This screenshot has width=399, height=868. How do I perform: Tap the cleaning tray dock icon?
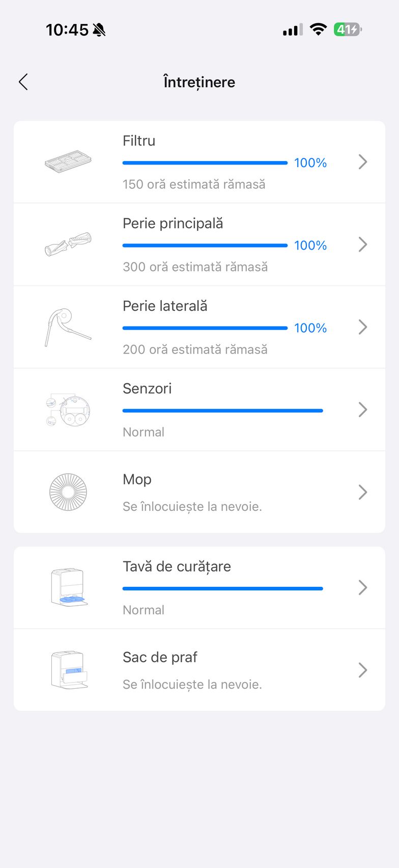[x=69, y=587]
